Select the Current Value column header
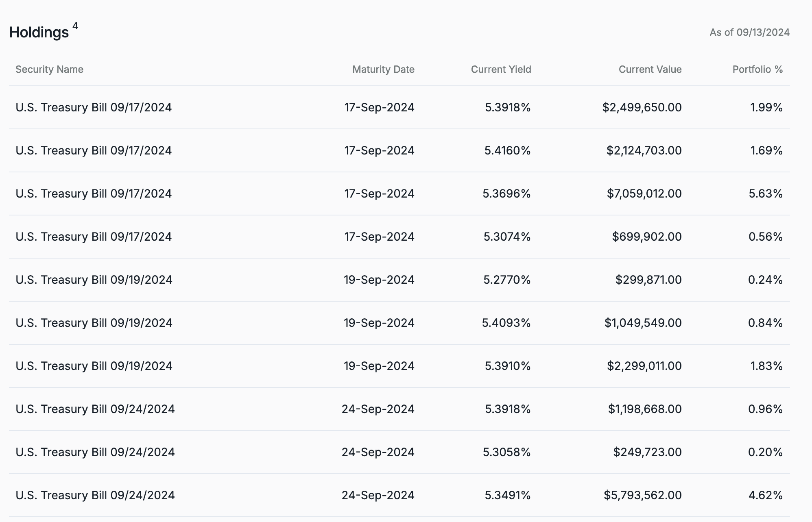812x522 pixels. pos(650,70)
